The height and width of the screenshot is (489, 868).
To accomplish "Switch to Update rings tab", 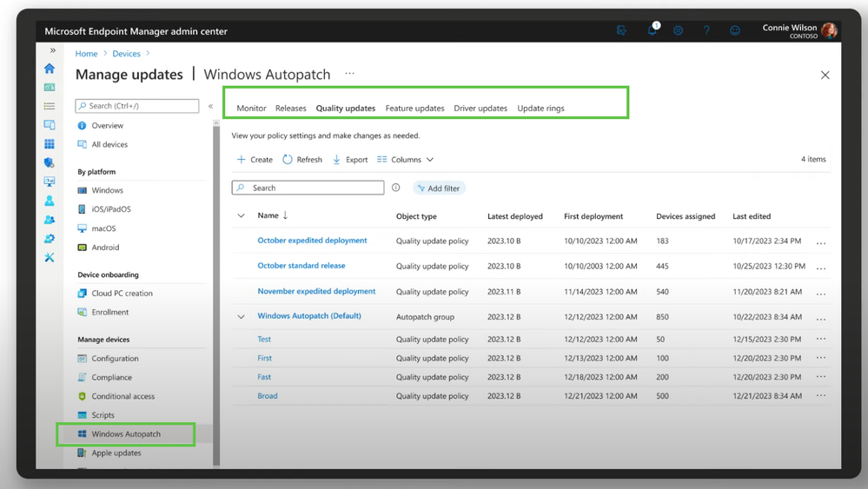I will coord(540,109).
